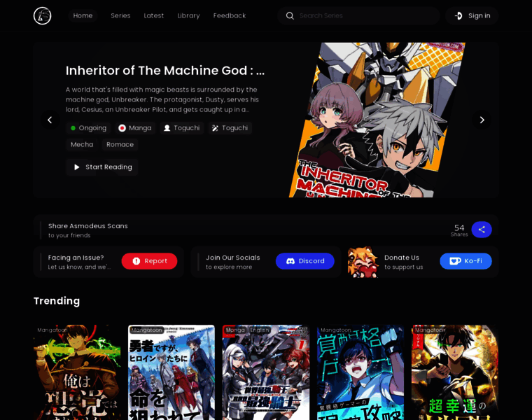Click the Inheritor of Machine God cover image

[377, 120]
